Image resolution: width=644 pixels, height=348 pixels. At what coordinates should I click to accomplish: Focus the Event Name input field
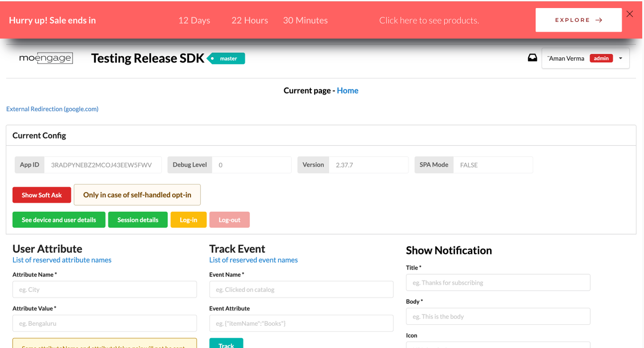click(x=301, y=289)
